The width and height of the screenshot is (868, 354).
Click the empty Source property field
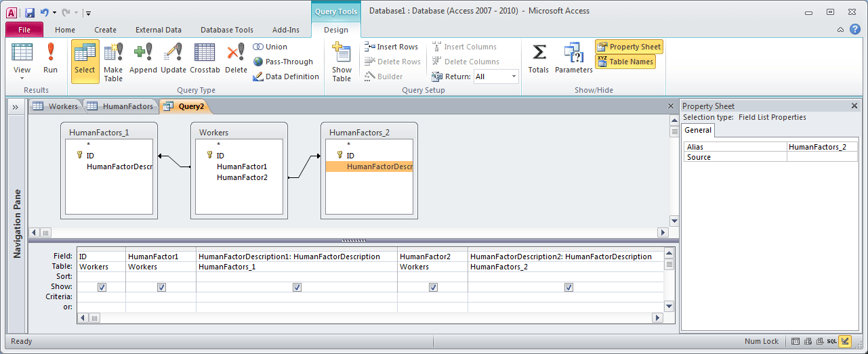(822, 157)
